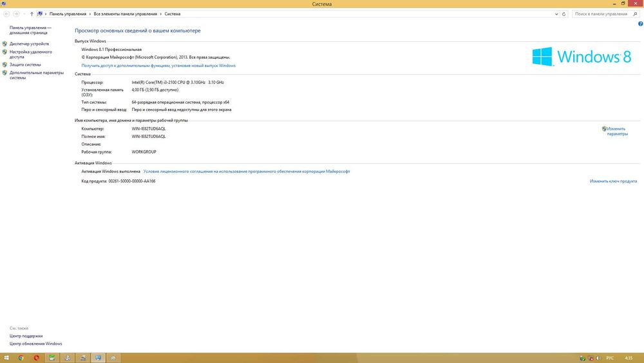
Task: Click 'Получить доступ к дополнительным функциям' link
Action: 158,65
